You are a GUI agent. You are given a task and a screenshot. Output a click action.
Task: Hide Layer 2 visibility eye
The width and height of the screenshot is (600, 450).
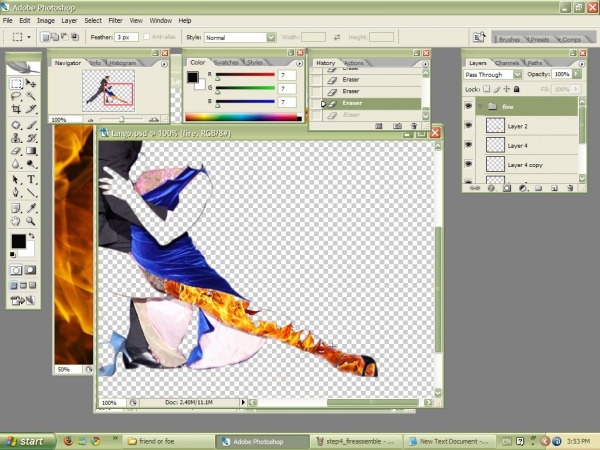point(468,126)
